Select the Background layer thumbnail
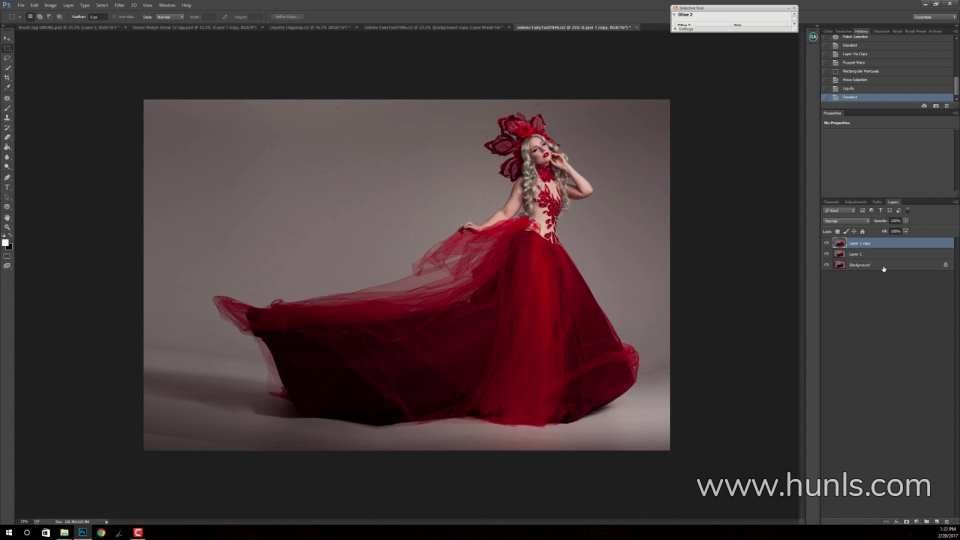960x540 pixels. 839,265
